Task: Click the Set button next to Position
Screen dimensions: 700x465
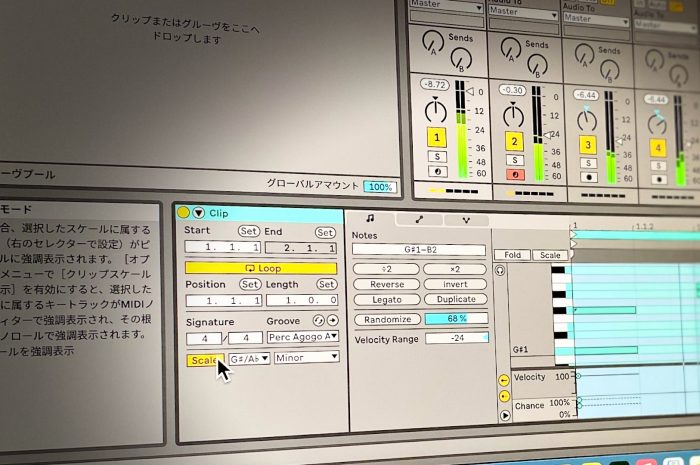Action: 250,284
